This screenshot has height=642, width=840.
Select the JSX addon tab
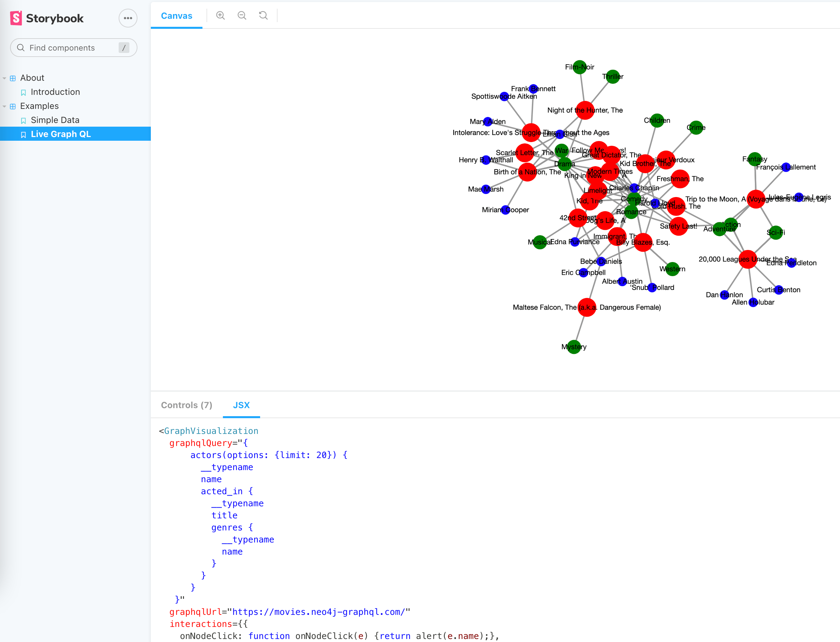coord(241,405)
